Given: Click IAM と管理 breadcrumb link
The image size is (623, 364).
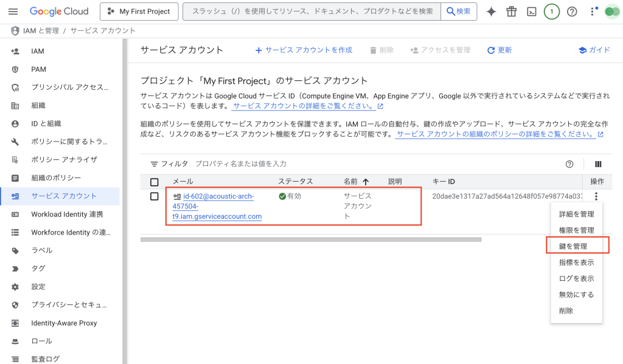Looking at the screenshot, I should [x=41, y=30].
